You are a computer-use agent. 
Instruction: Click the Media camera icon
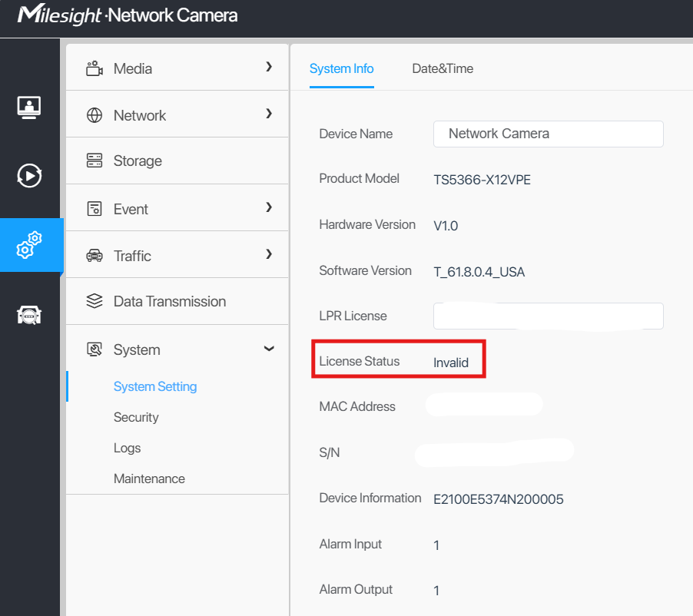94,68
